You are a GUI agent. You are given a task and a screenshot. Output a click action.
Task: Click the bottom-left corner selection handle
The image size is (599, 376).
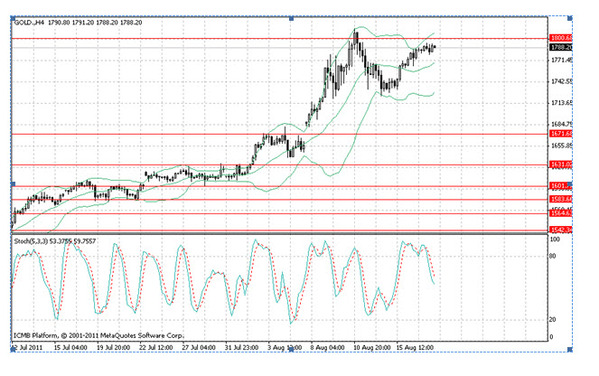12,350
